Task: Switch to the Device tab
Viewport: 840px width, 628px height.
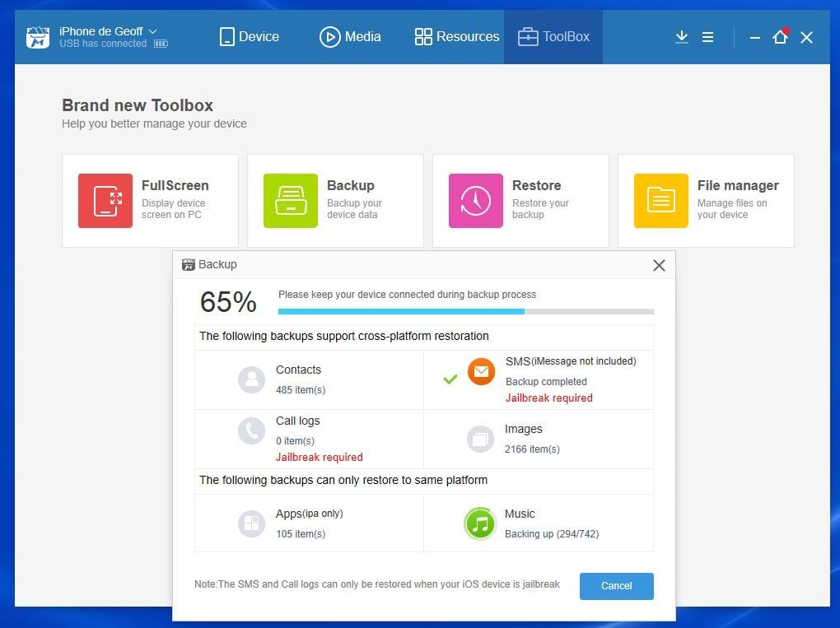Action: [x=249, y=37]
